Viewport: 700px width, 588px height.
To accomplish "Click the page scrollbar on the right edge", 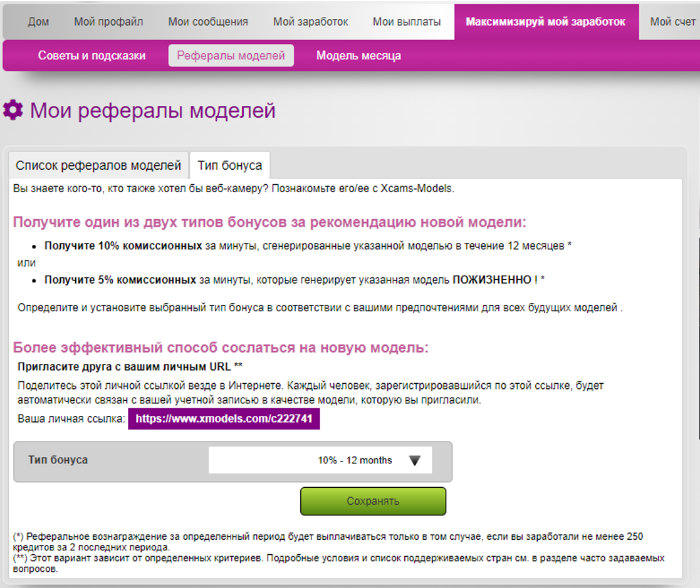I will point(697,339).
